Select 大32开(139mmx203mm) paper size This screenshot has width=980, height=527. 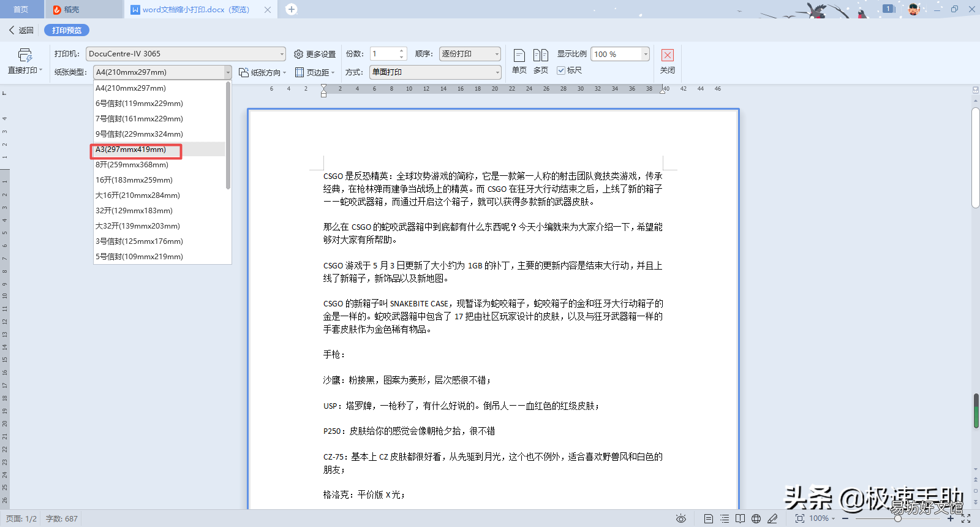[159, 226]
